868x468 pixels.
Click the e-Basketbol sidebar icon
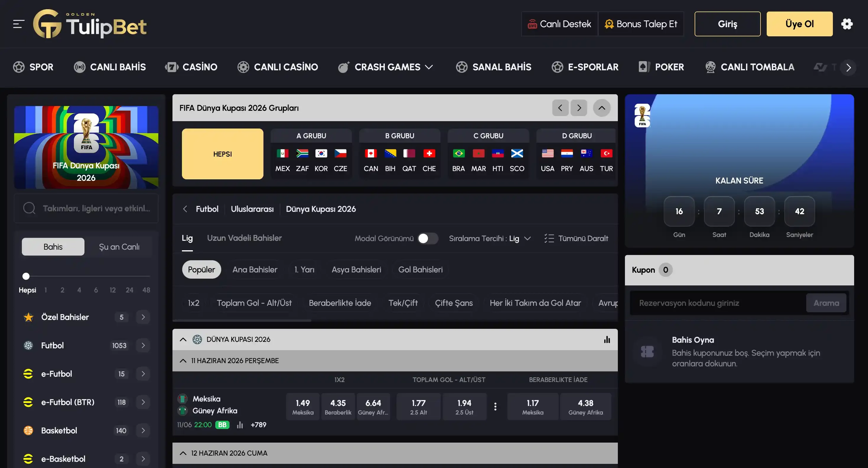point(28,459)
